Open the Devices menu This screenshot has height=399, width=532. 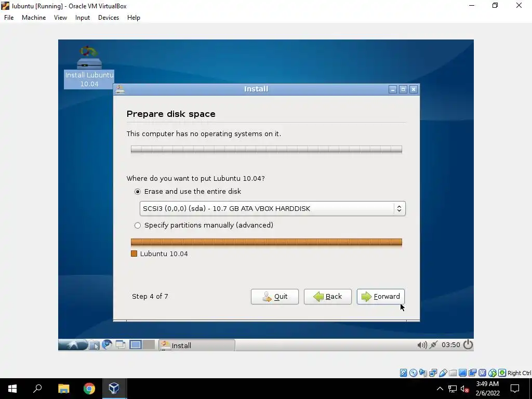coord(109,18)
